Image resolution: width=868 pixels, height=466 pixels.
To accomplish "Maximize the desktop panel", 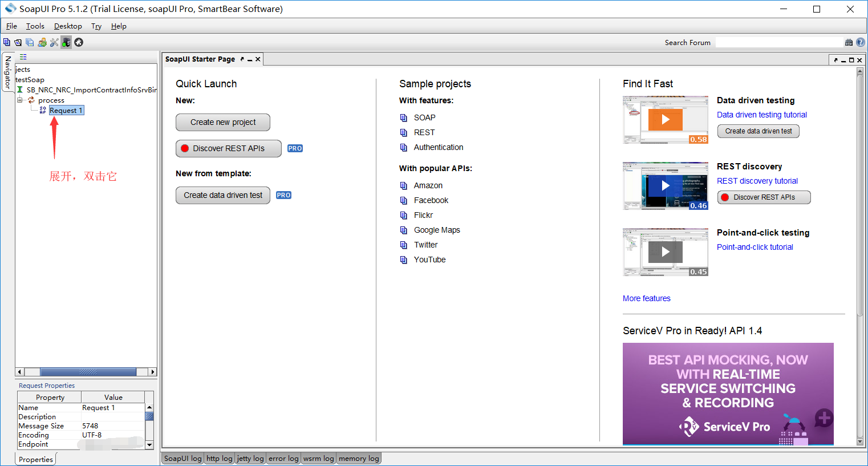I will click(851, 60).
